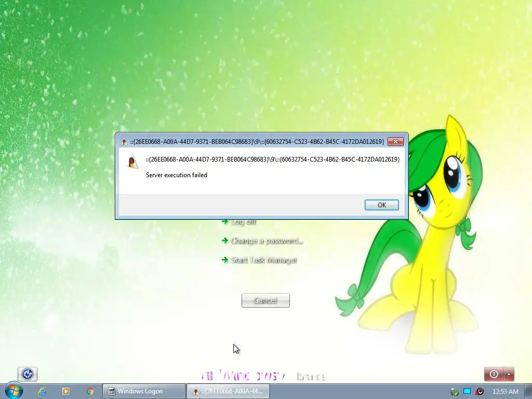Switch to Windows Logon taskbar window
This screenshot has width=532, height=399.
[144, 391]
